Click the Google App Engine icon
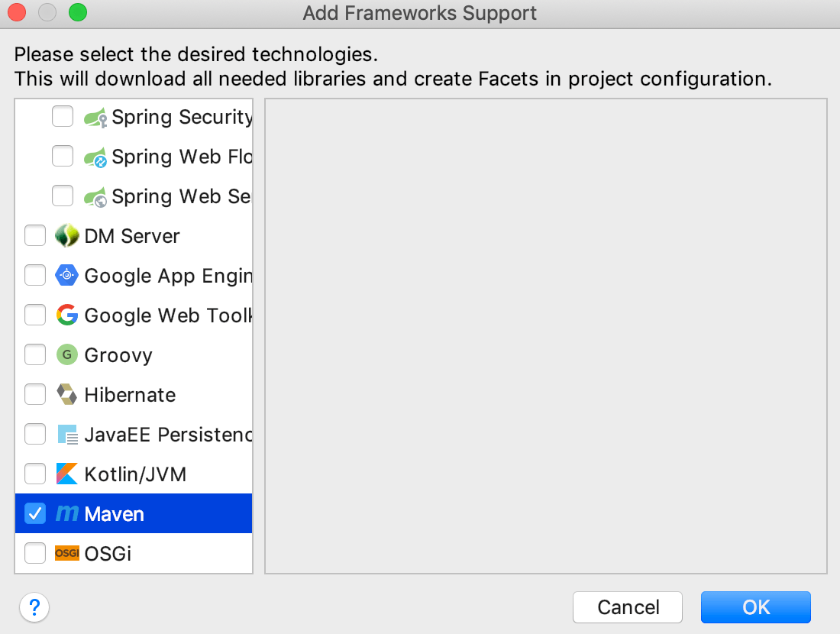The height and width of the screenshot is (634, 840). pos(66,275)
